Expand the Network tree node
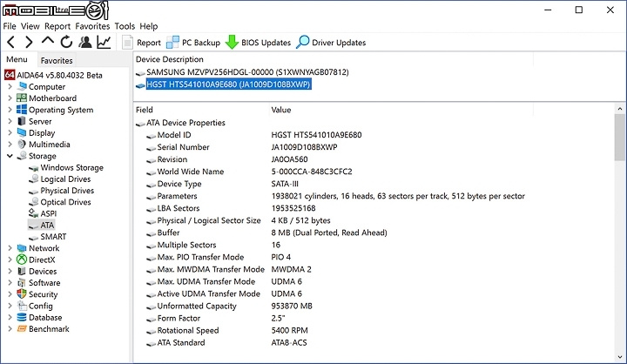This screenshot has width=627, height=364. pyautogui.click(x=10, y=248)
